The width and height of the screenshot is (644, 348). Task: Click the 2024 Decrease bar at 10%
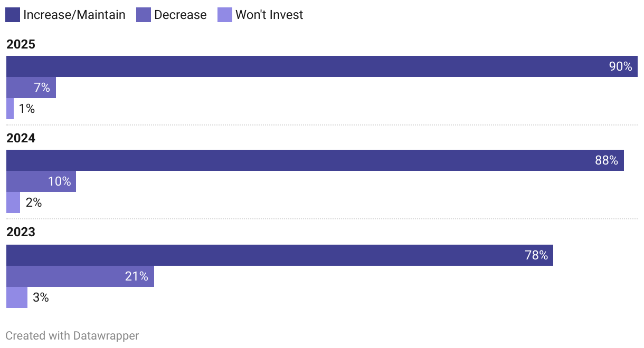41,181
